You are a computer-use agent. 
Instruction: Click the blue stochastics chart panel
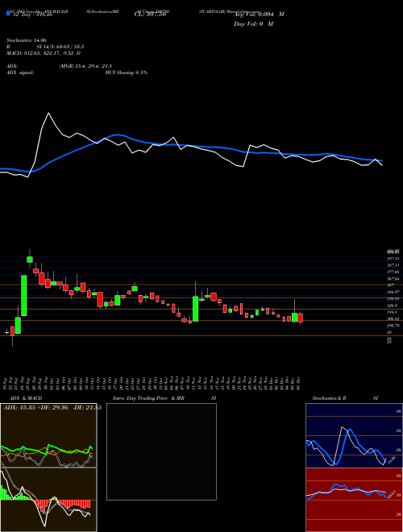click(x=354, y=435)
